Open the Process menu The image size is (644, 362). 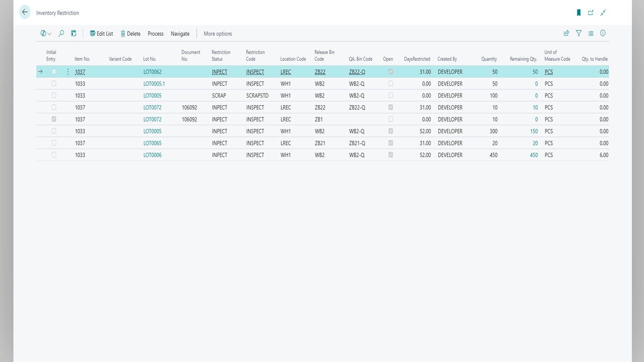point(155,34)
